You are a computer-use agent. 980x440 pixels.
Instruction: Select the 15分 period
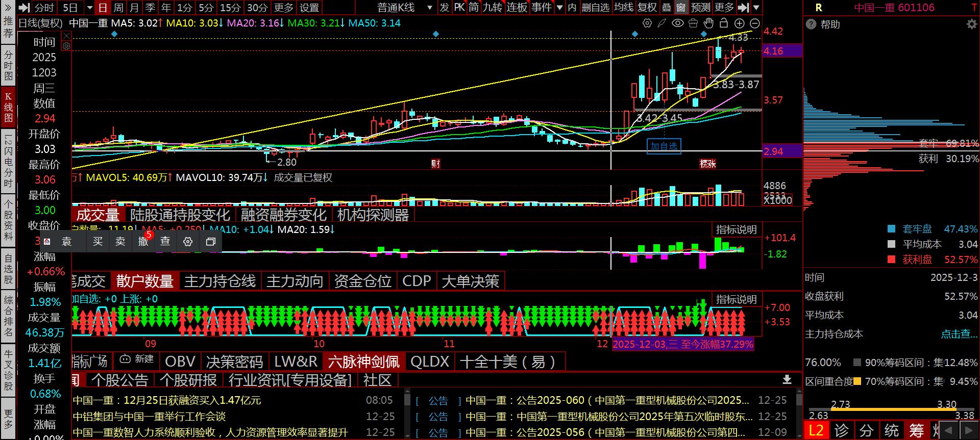click(x=230, y=8)
